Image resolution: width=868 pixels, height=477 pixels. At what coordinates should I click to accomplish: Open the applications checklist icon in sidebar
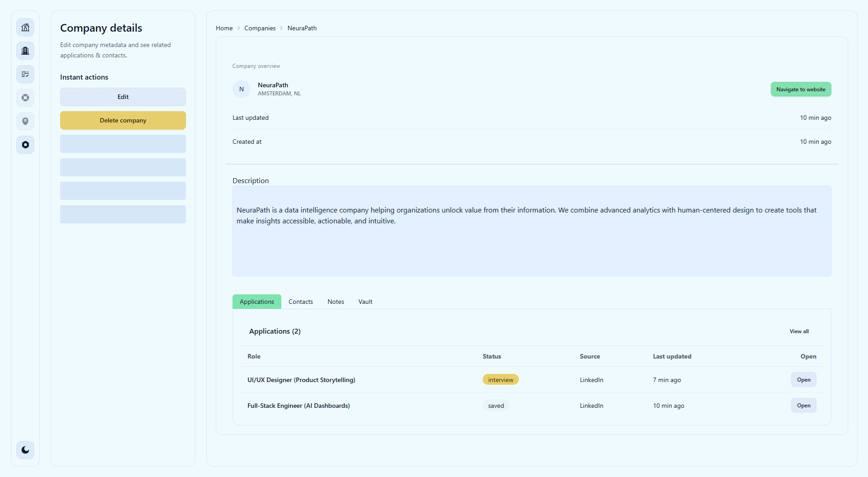click(25, 74)
